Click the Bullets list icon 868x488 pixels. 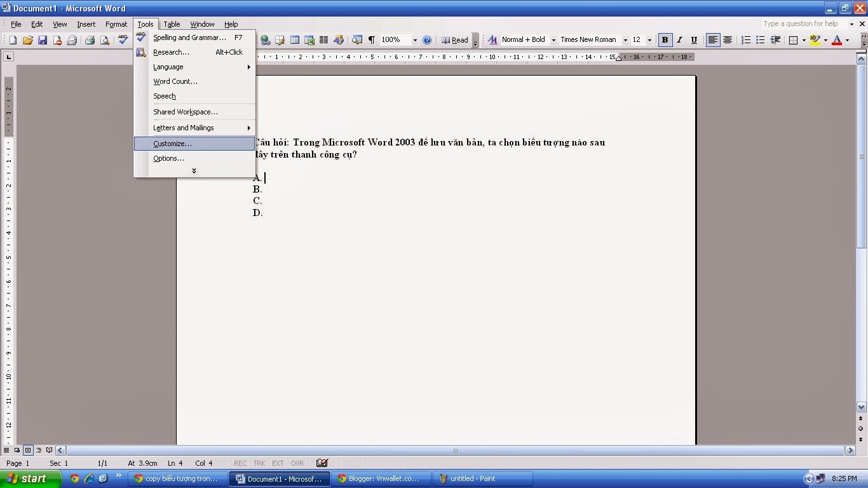(x=760, y=40)
